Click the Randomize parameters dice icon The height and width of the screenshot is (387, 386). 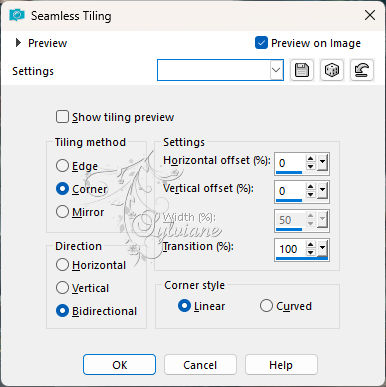click(x=332, y=70)
